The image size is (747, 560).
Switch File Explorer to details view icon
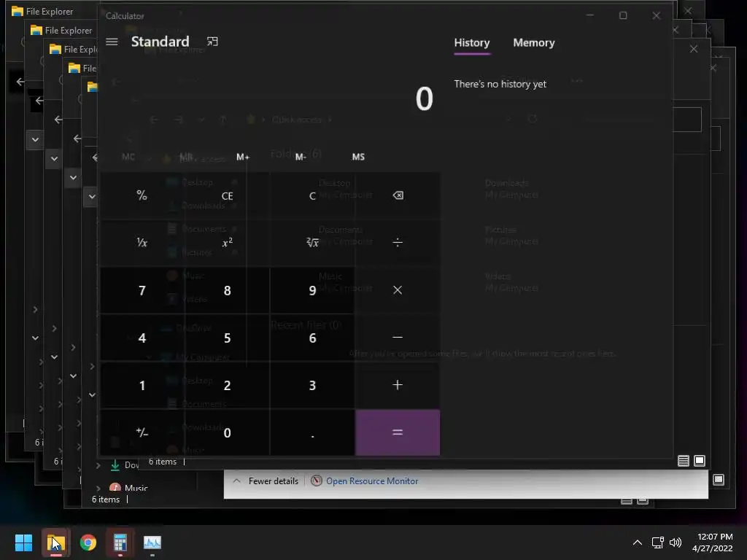click(x=683, y=461)
